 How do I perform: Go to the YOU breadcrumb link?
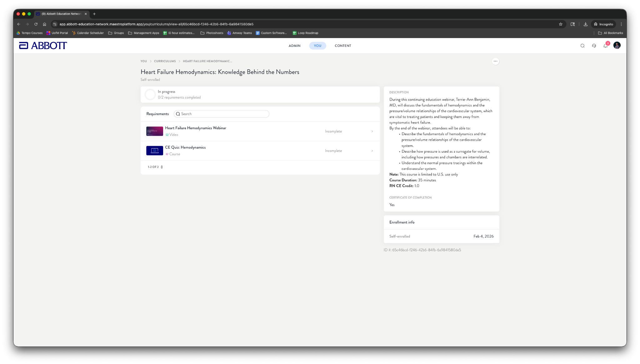(x=143, y=61)
